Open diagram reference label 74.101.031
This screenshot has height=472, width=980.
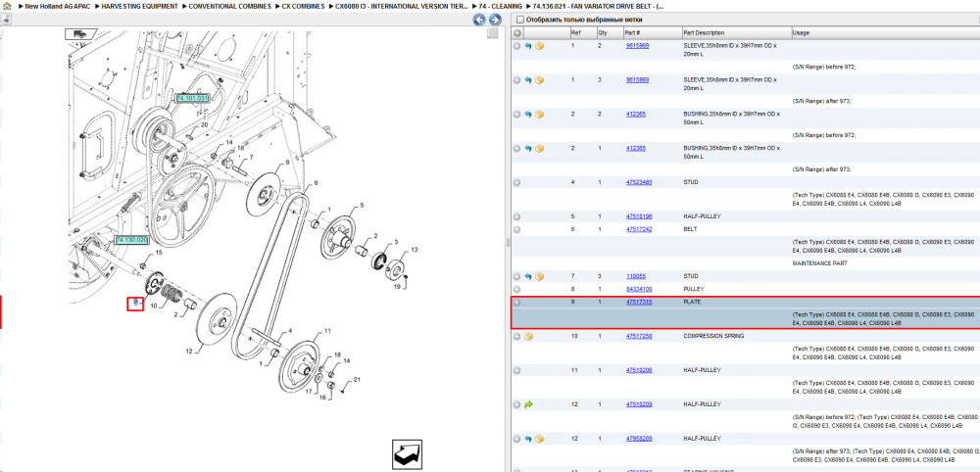coord(192,98)
